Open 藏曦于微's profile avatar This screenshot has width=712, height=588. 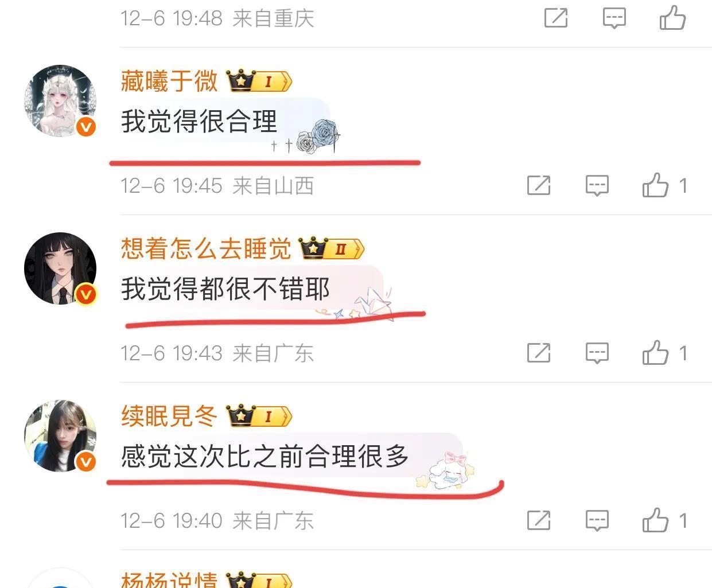coord(60,101)
